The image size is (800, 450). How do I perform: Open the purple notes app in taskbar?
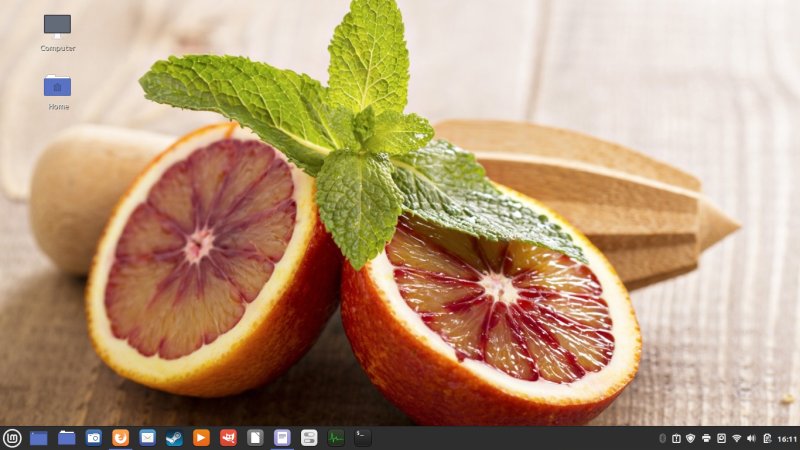pyautogui.click(x=283, y=437)
